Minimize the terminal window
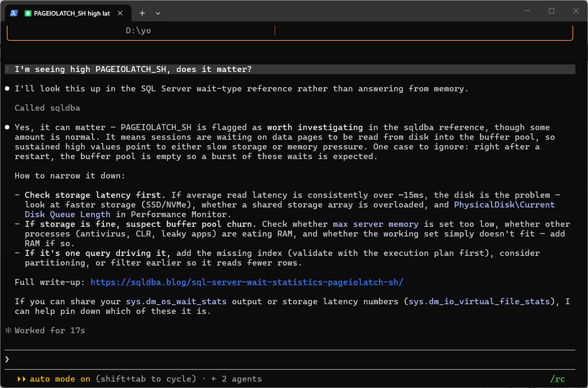Viewport: 588px width, 388px height. (527, 11)
